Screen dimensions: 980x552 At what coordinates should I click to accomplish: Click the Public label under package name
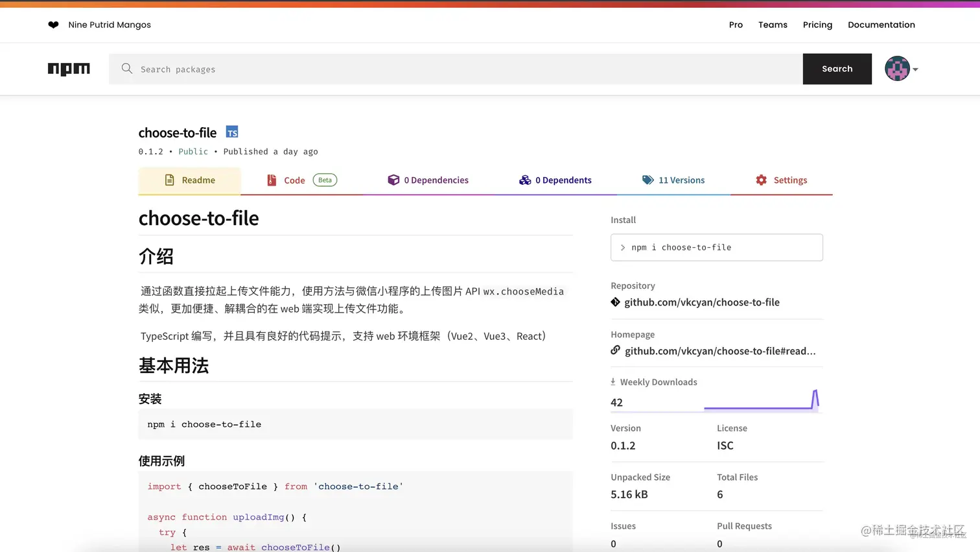tap(193, 152)
